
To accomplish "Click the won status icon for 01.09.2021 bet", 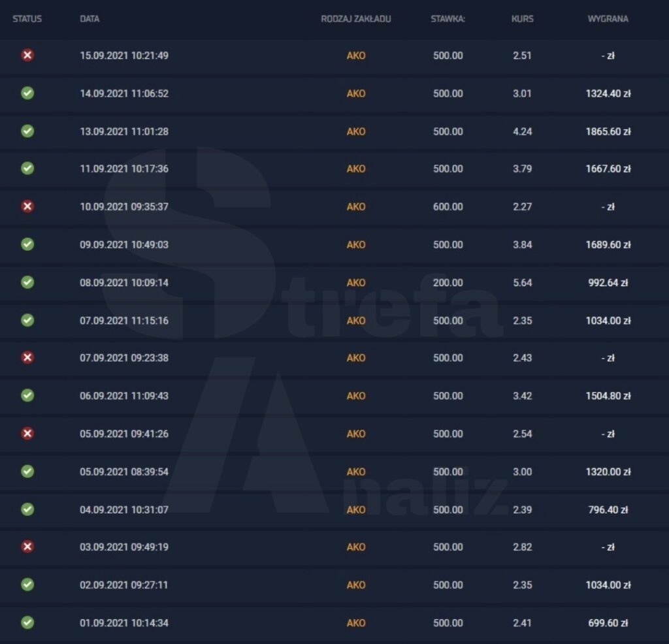I will coord(27,622).
